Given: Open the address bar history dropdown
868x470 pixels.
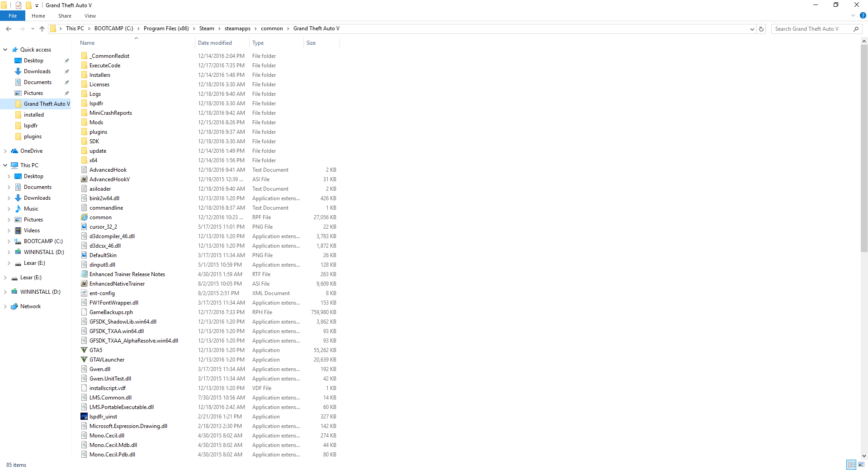Looking at the screenshot, I should 752,29.
